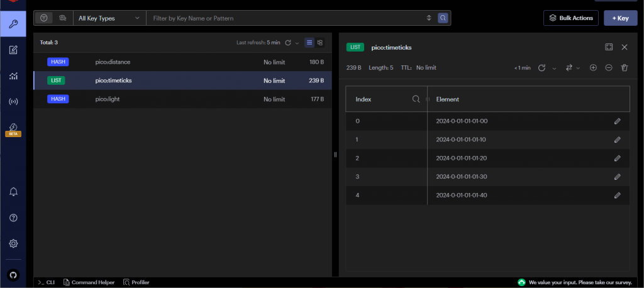Open the value formatter switch icon
The height and width of the screenshot is (288, 644).
(x=569, y=68)
